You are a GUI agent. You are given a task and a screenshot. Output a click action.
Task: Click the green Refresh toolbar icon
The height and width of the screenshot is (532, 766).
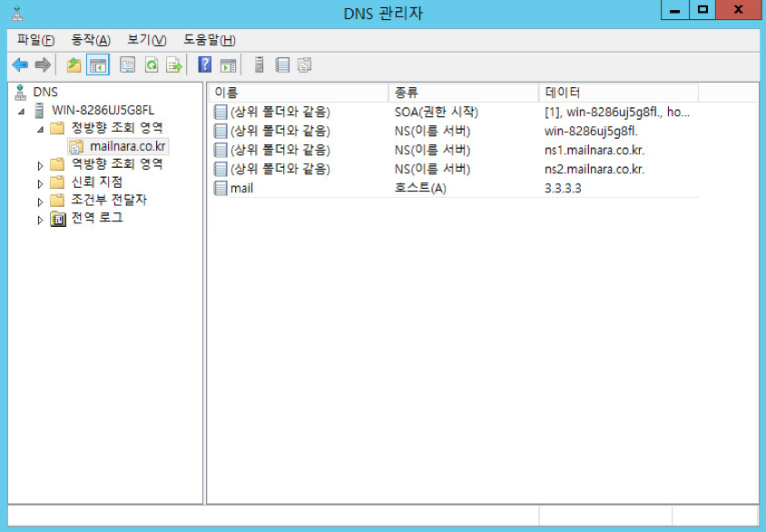click(152, 64)
